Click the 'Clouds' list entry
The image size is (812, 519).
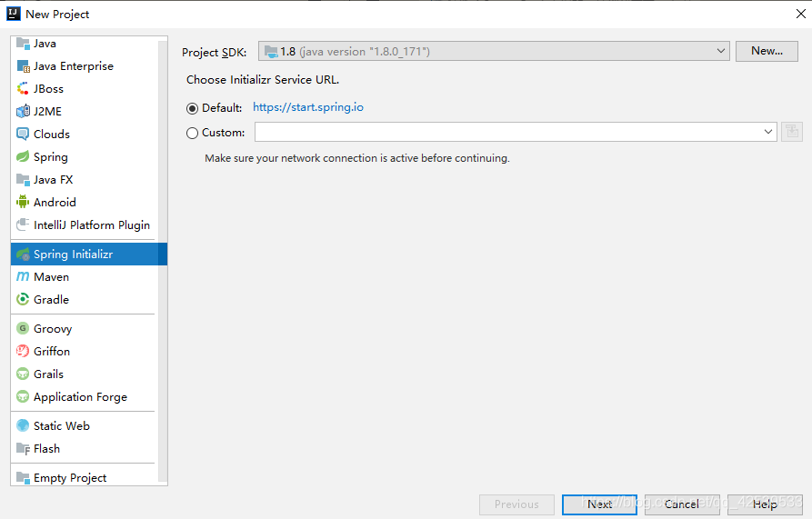84,134
